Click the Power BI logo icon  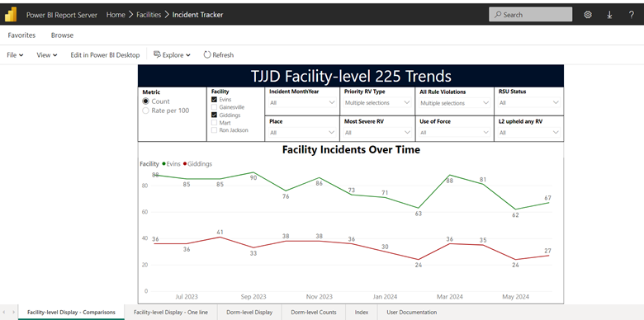pyautogui.click(x=10, y=14)
